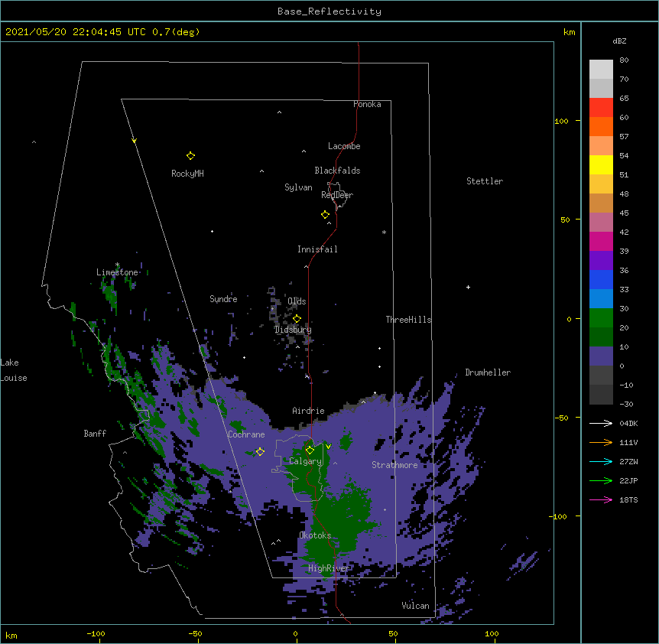Click the Innisfail label
659x644 pixels.
coord(317,249)
